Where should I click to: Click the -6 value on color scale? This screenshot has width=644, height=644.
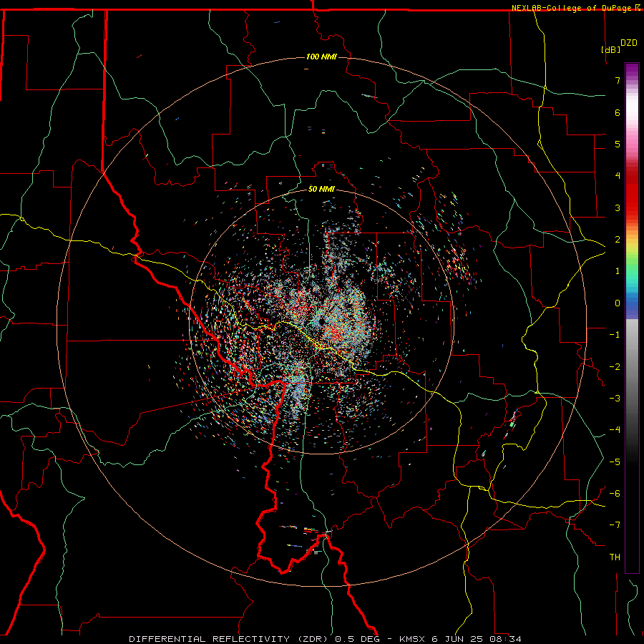pos(615,494)
